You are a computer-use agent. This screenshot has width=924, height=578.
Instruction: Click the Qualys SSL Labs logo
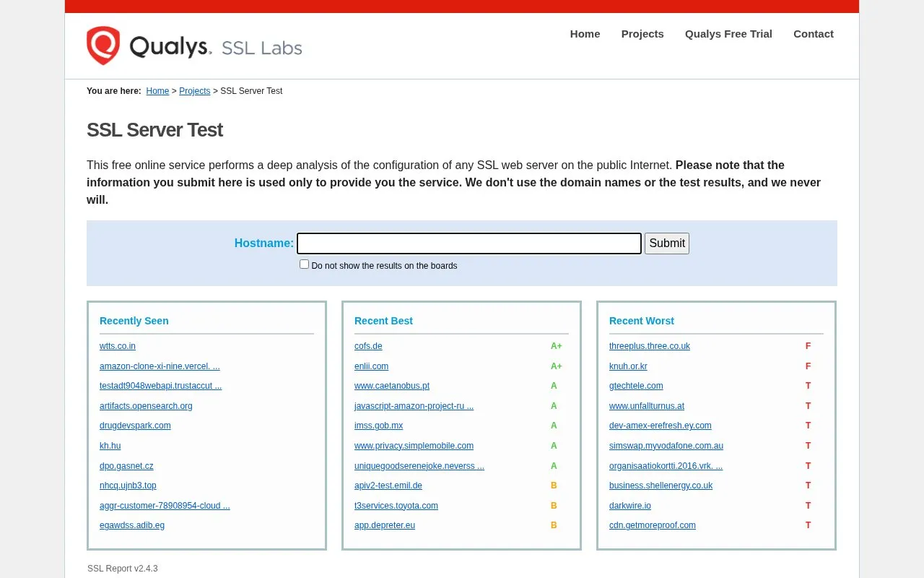194,46
